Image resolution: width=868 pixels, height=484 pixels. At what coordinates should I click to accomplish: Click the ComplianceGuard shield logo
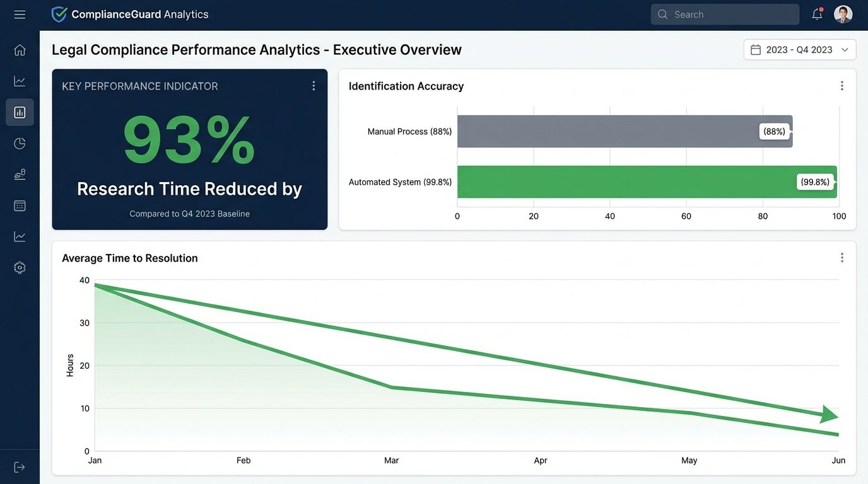59,14
